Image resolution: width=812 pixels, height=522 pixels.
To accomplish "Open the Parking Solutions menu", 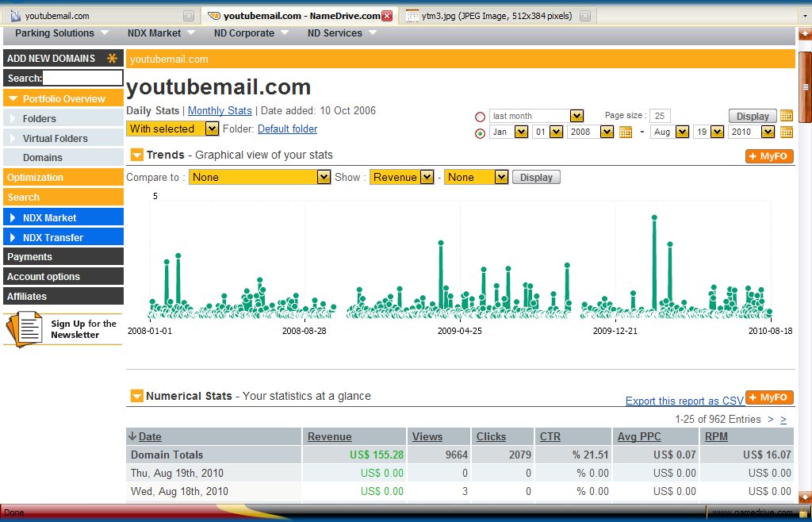I will click(60, 33).
